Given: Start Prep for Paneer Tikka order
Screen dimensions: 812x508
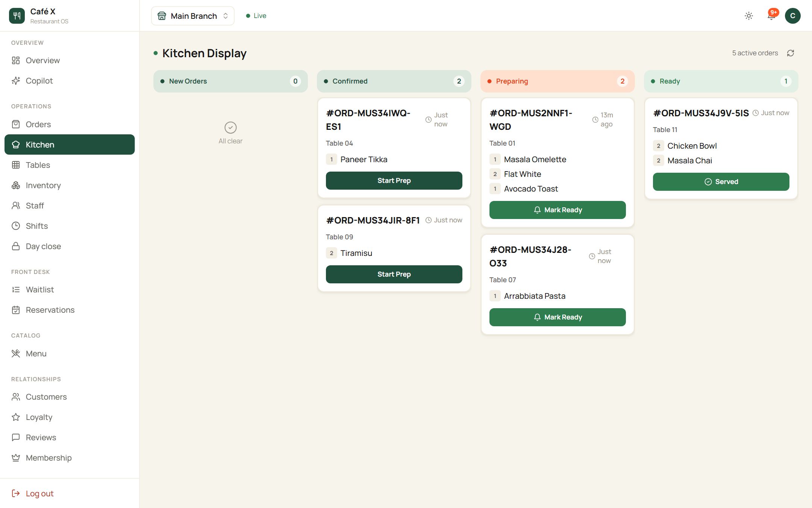Looking at the screenshot, I should (394, 181).
